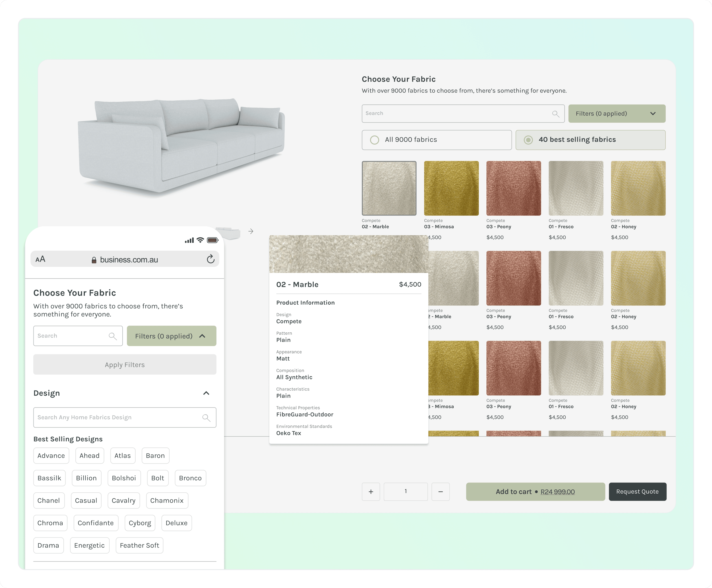Click the Request Quote button
The height and width of the screenshot is (588, 712).
pyautogui.click(x=637, y=491)
